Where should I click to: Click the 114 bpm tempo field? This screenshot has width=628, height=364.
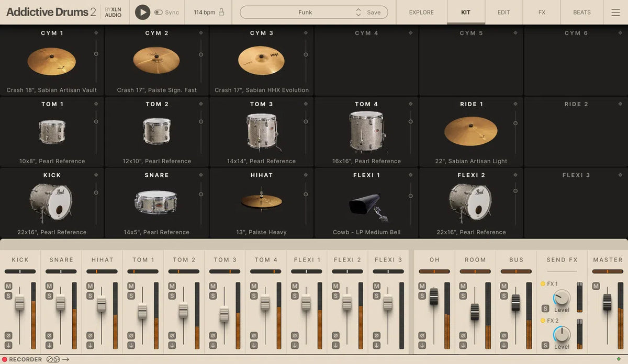coord(204,12)
